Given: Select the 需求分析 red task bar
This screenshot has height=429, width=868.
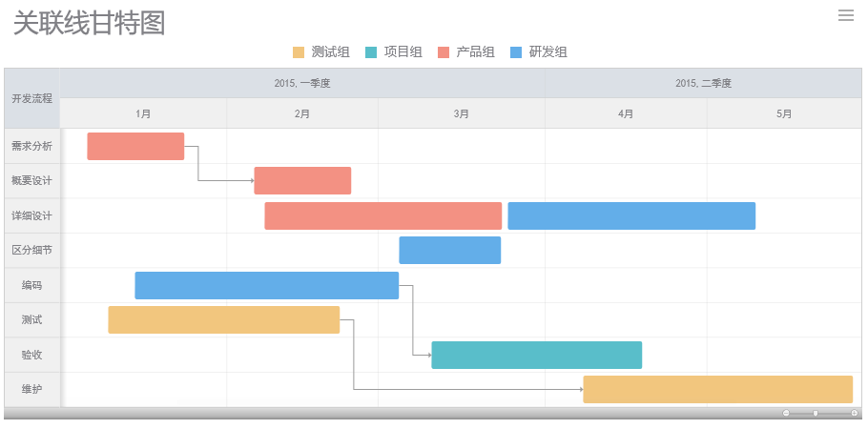Looking at the screenshot, I should point(135,146).
